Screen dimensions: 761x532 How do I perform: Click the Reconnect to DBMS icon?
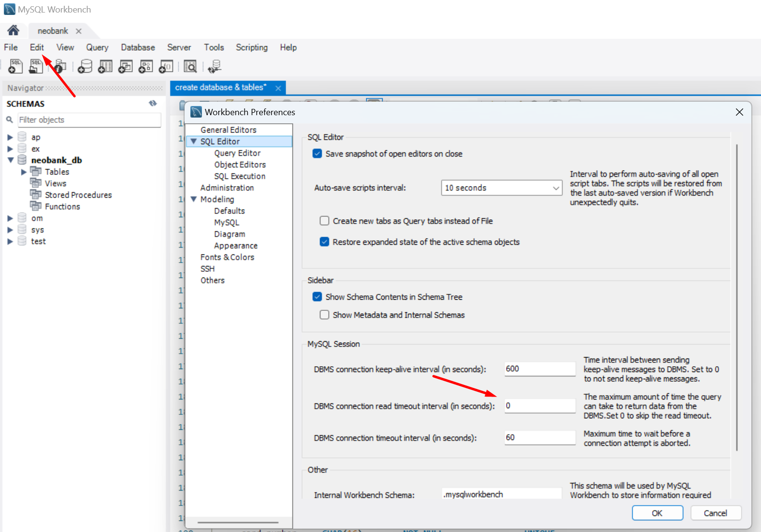(x=214, y=66)
